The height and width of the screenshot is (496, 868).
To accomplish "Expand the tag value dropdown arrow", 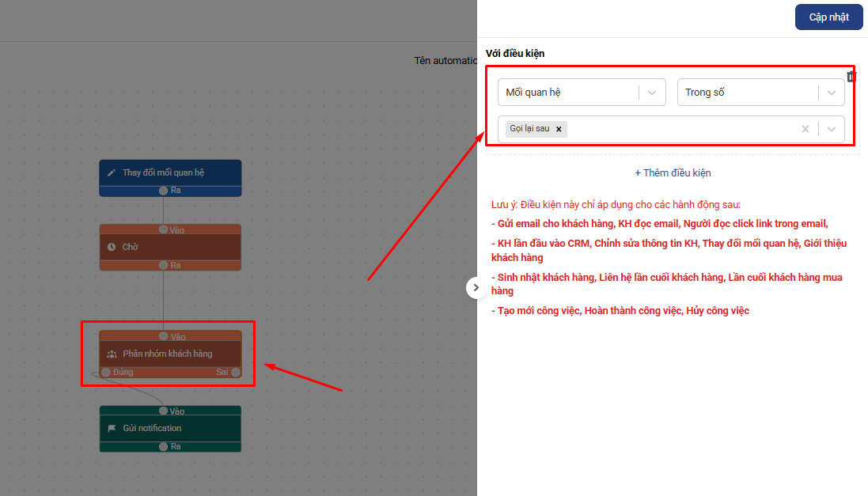I will click(831, 129).
